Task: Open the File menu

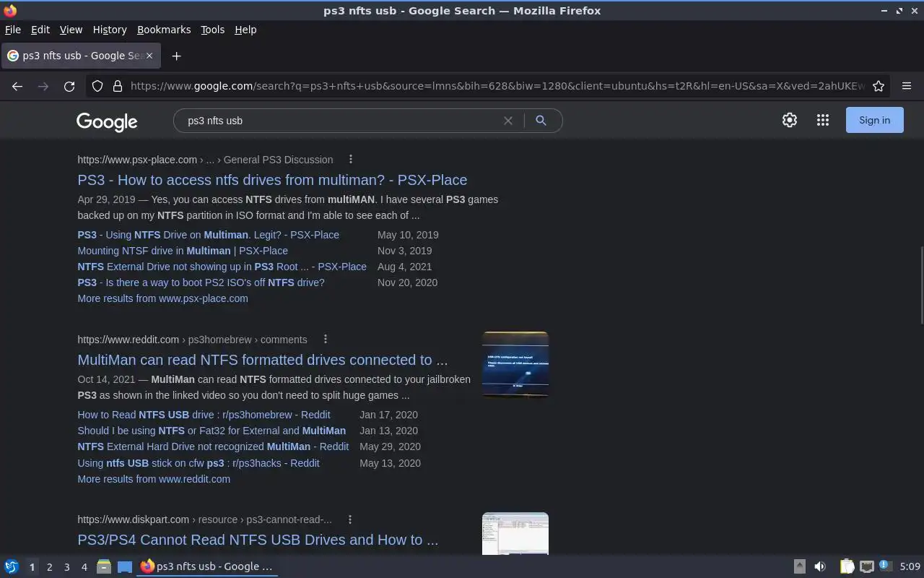Action: pos(13,30)
